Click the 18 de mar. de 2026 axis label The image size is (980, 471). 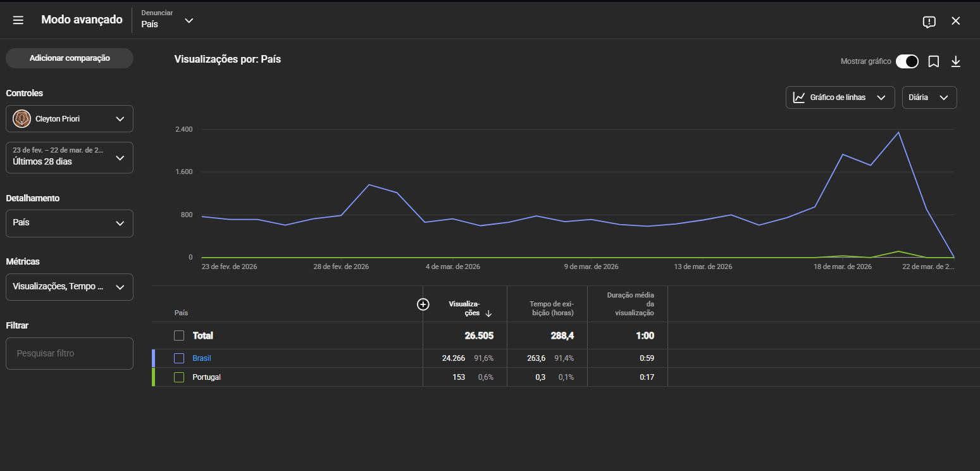(x=844, y=267)
